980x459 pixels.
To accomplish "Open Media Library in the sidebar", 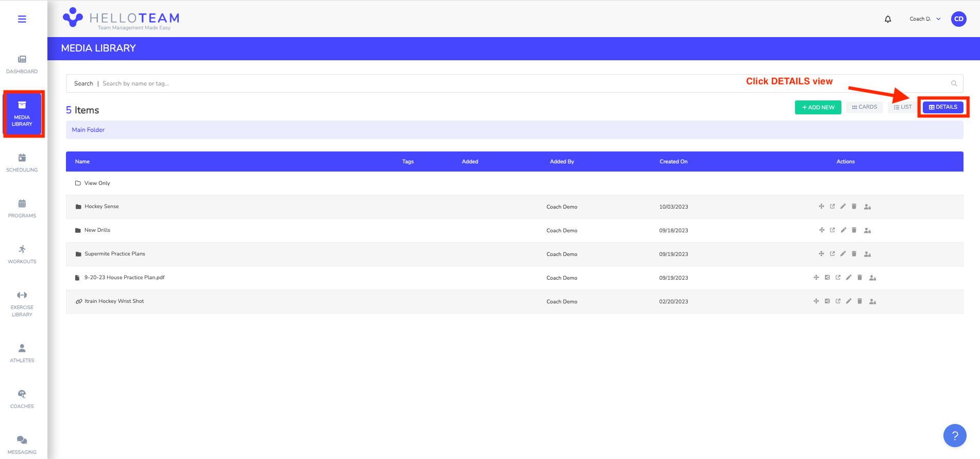I will point(22,114).
